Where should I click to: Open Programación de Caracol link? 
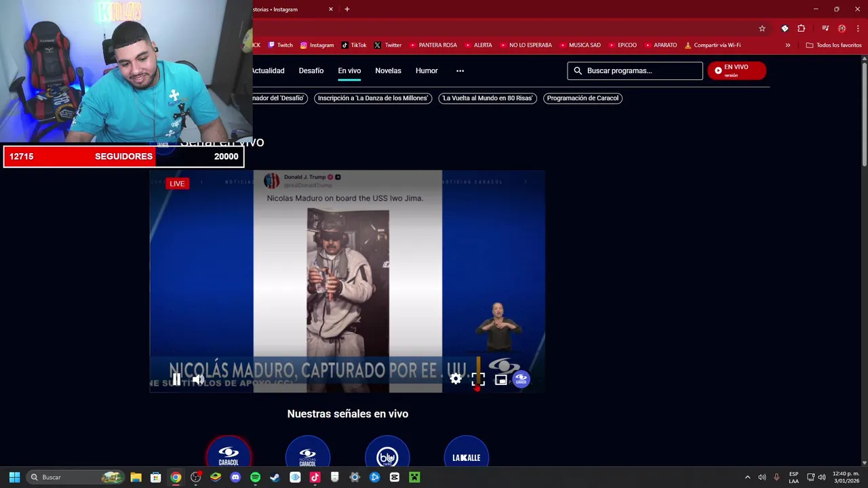coord(583,98)
